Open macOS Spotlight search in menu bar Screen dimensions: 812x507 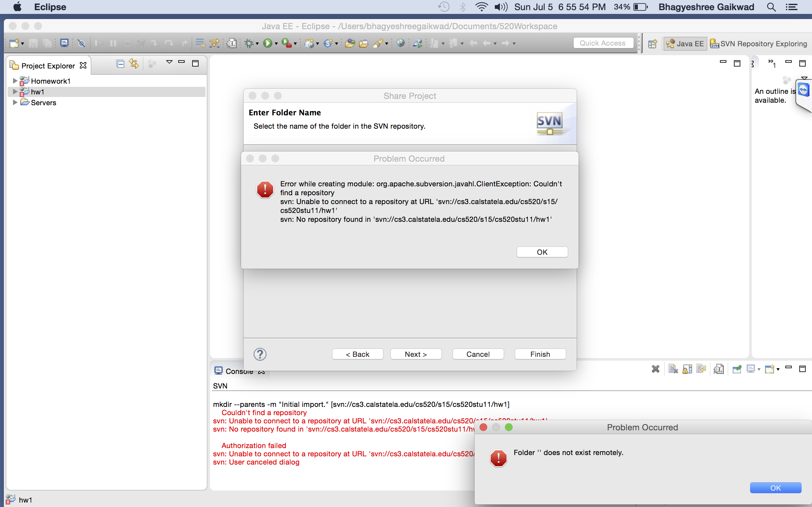pos(771,7)
